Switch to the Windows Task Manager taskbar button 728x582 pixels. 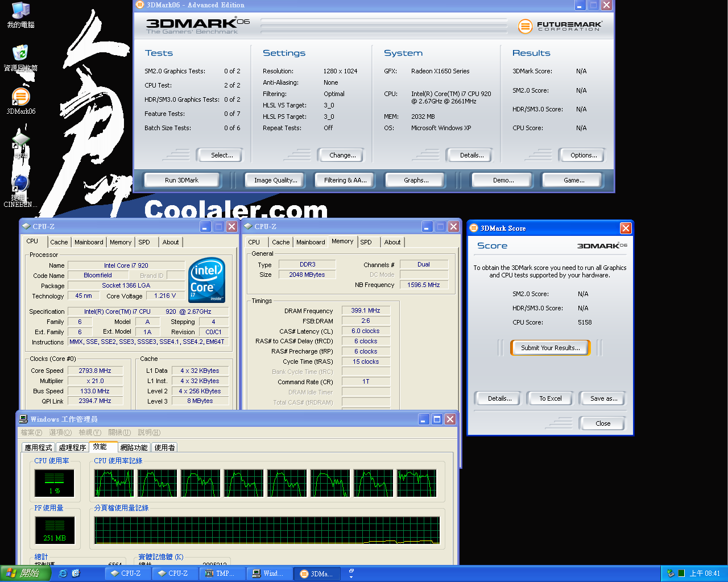270,573
